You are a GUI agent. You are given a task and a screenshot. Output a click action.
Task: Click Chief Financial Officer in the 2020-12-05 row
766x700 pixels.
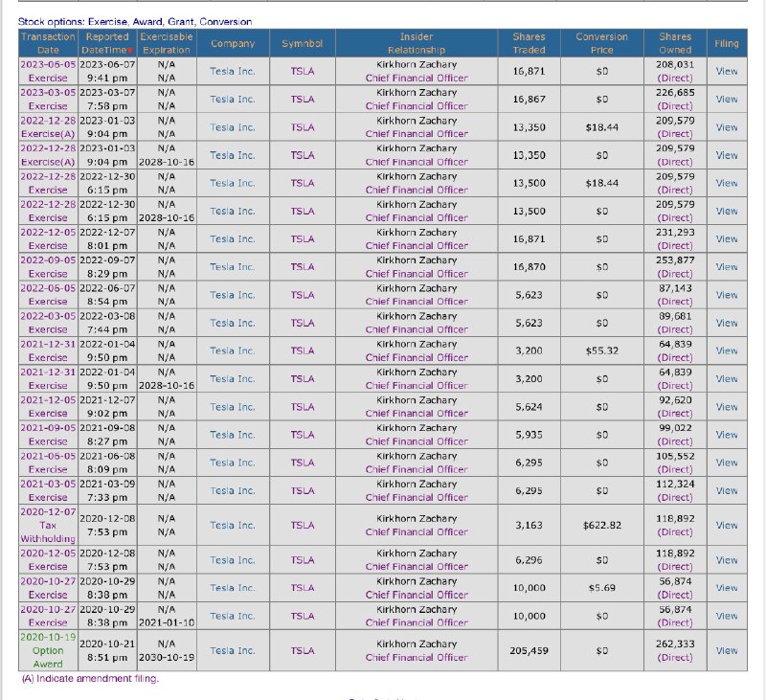417,567
